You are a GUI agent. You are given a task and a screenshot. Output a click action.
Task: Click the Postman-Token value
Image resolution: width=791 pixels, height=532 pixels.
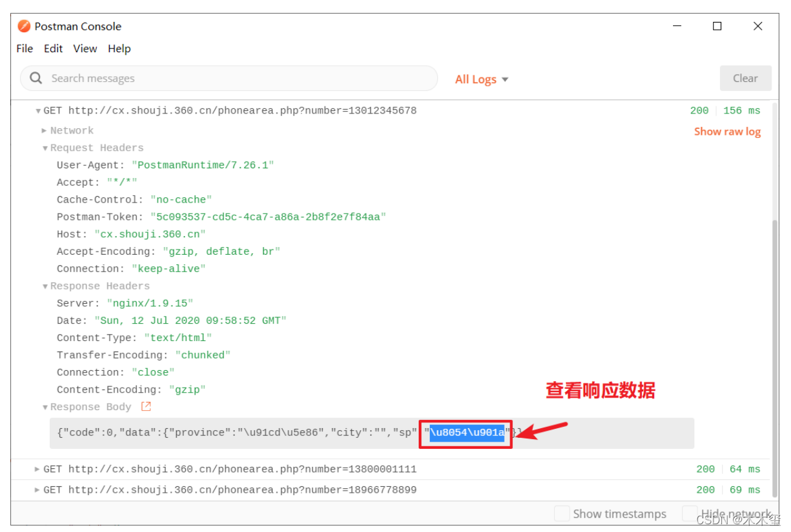[268, 217]
